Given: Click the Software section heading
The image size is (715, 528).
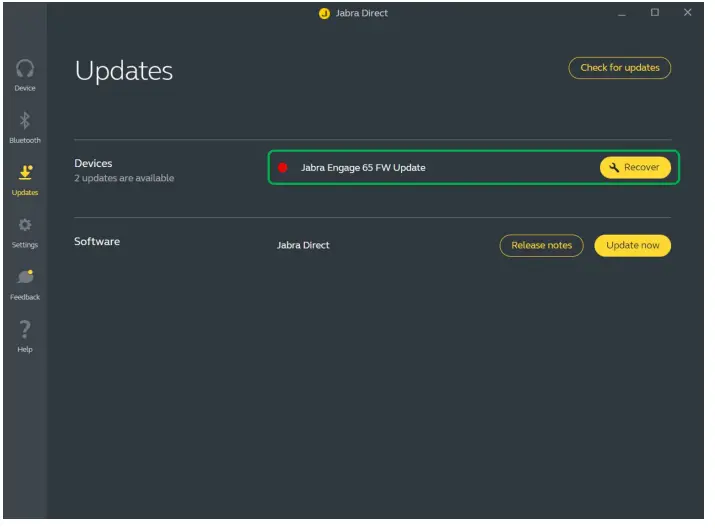Looking at the screenshot, I should pyautogui.click(x=97, y=242).
